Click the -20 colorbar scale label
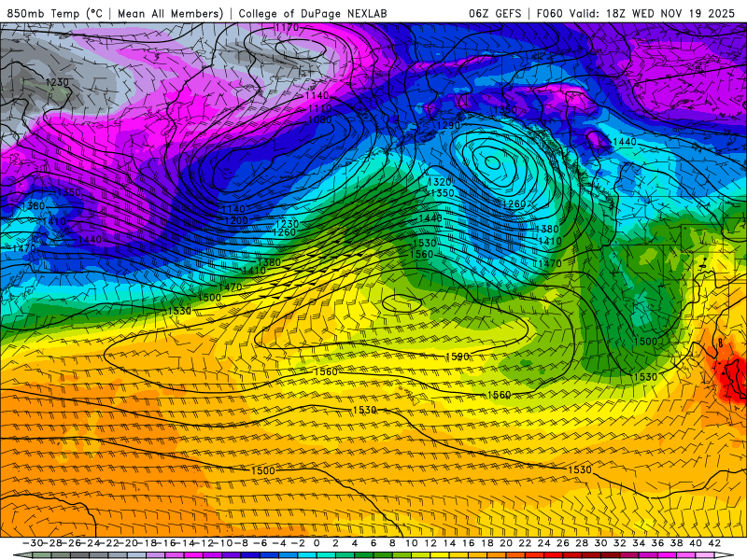Image resolution: width=747 pixels, height=560 pixels. [128, 543]
